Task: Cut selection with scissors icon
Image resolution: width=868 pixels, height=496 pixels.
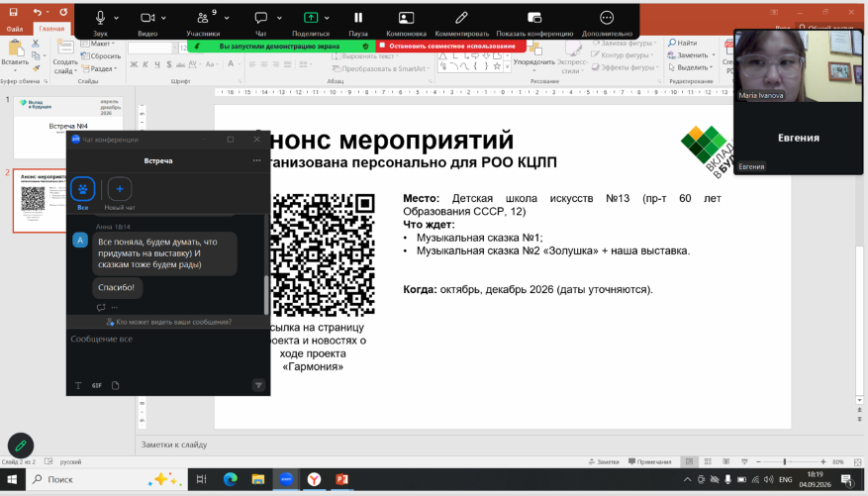Action: [36, 44]
